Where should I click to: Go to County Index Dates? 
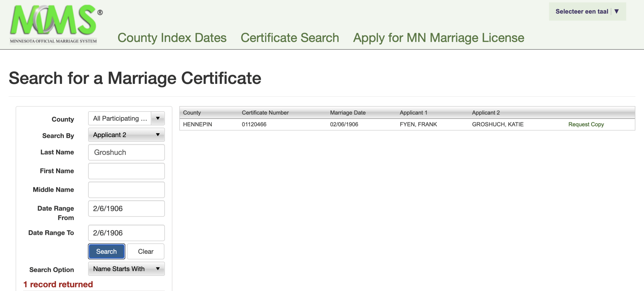click(x=172, y=38)
